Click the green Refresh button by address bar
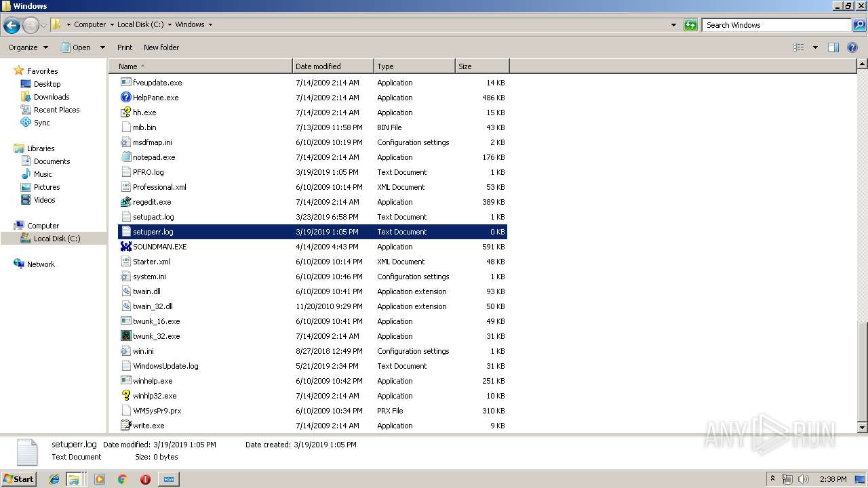This screenshot has width=868, height=488. [690, 25]
